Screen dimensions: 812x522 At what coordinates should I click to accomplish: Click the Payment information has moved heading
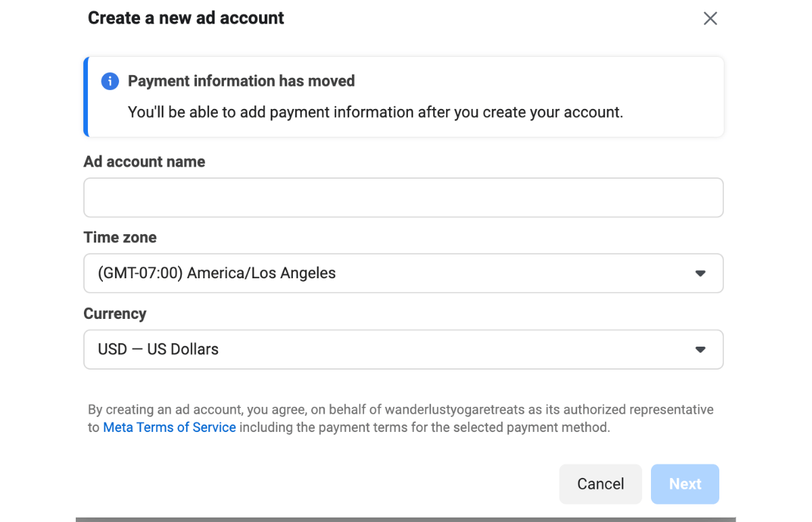[x=241, y=81]
